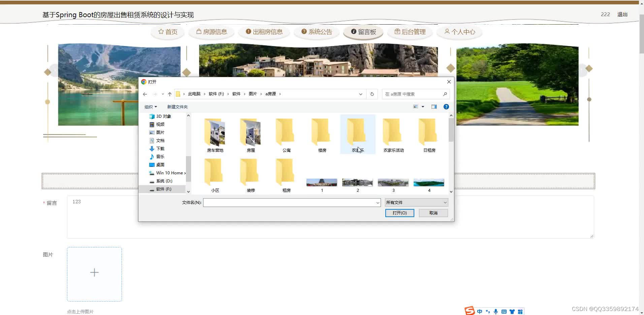Image resolution: width=644 pixels, height=315 pixels.
Task: Open the 公寓 folder
Action: 286,135
